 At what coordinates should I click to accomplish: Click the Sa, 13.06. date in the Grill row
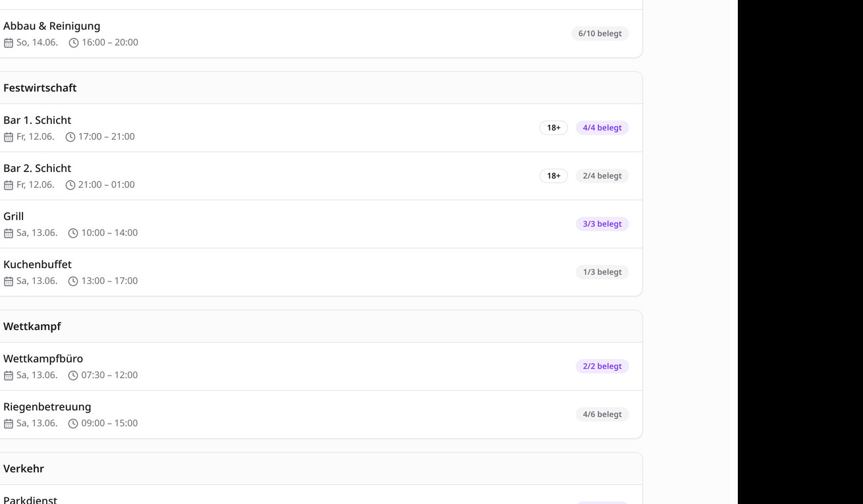coord(37,233)
